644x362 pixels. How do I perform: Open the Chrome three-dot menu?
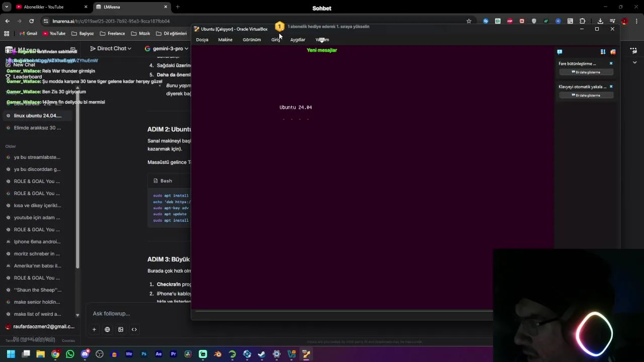pyautogui.click(x=636, y=21)
